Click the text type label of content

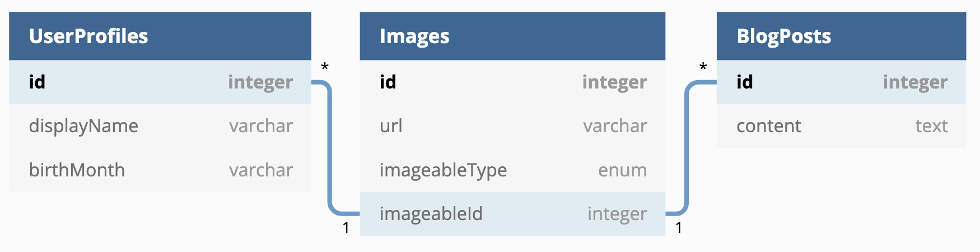(x=931, y=125)
